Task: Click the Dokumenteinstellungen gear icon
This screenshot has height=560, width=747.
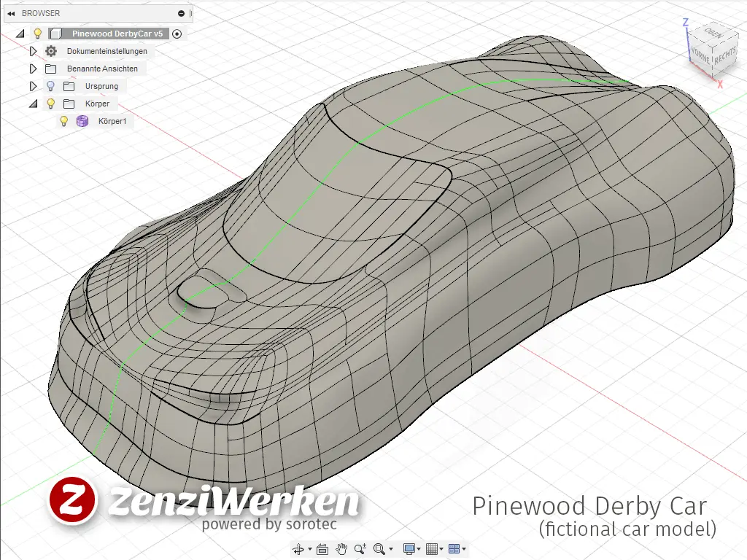Action: (x=51, y=51)
